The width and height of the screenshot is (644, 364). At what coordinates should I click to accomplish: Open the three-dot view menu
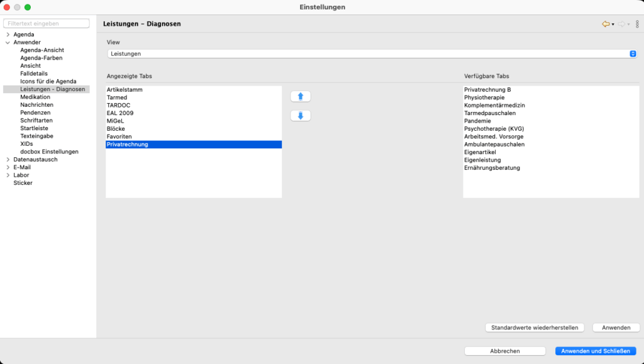coord(637,24)
